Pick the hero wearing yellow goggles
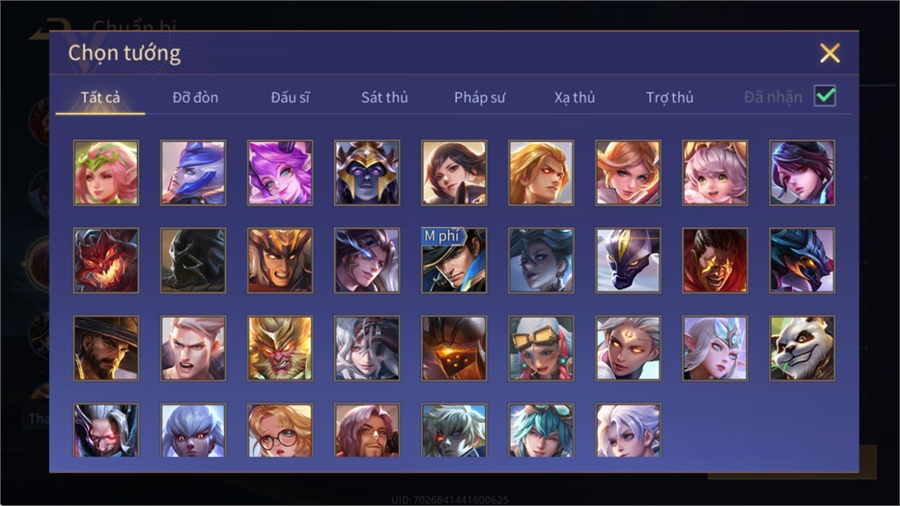 (x=541, y=348)
